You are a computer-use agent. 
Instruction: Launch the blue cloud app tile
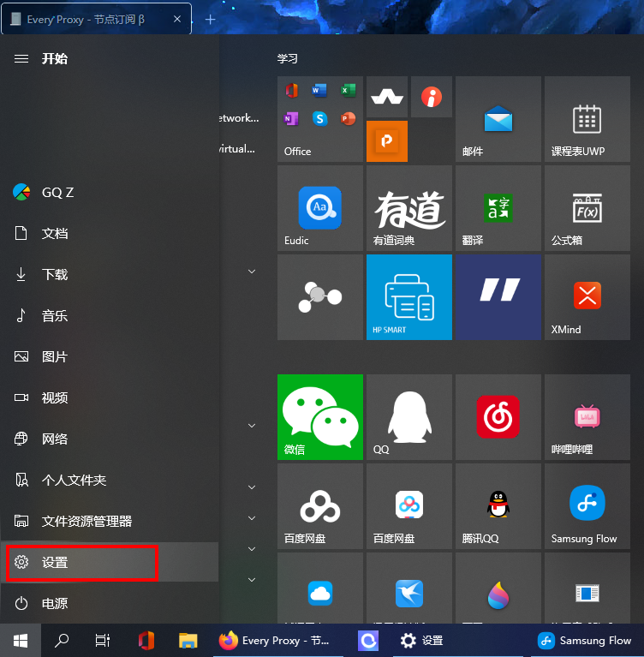click(x=320, y=588)
